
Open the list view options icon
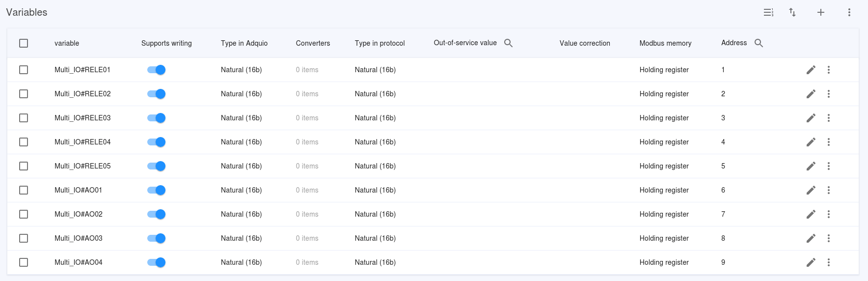point(768,12)
